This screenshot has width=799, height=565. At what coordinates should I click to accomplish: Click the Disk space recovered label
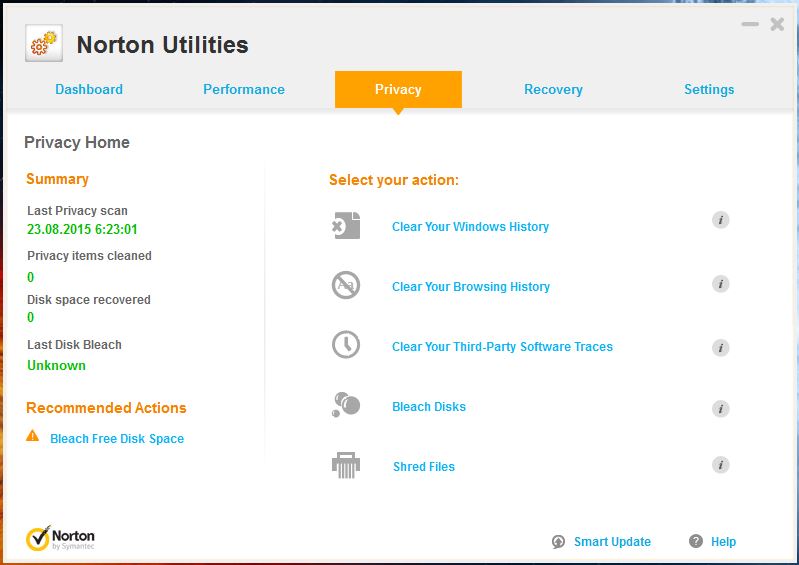(89, 300)
